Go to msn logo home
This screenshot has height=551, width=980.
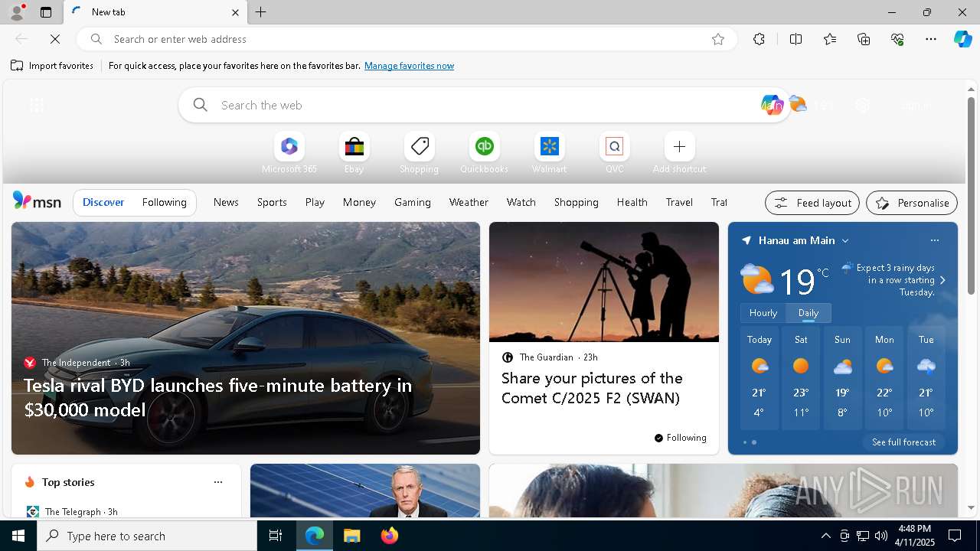37,201
